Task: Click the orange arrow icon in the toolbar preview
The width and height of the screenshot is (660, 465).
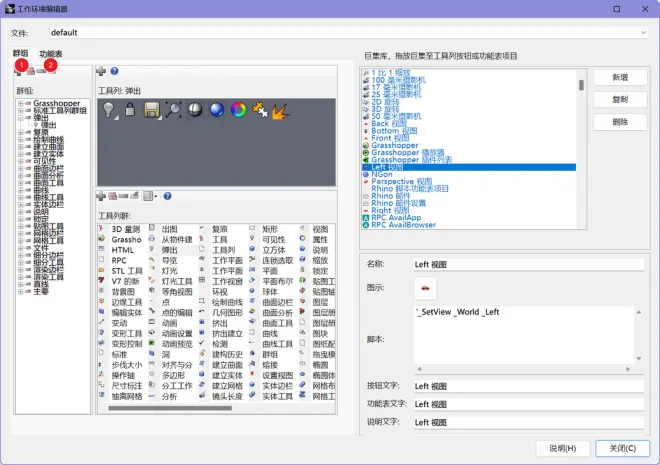Action: point(281,110)
